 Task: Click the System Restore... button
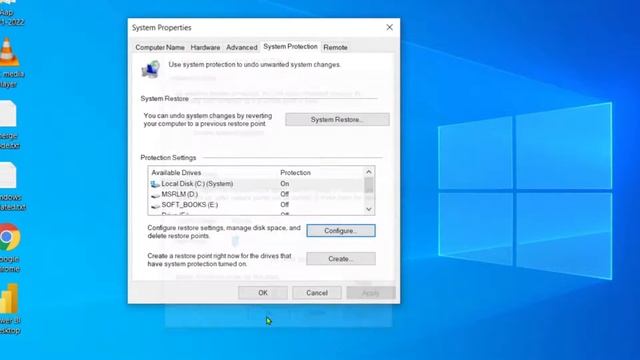(x=337, y=120)
